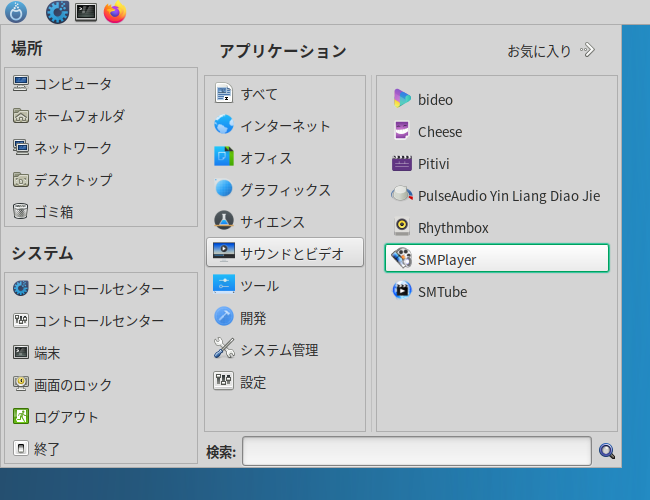Launch Pitivi video editor
Screen dimensions: 650x500
(497, 163)
